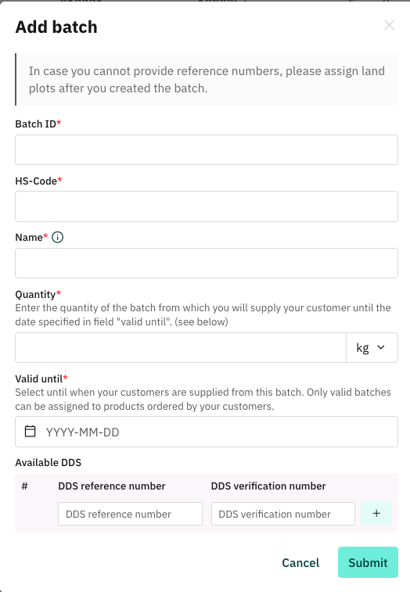Click the # column header
The image size is (410, 592).
[x=25, y=486]
